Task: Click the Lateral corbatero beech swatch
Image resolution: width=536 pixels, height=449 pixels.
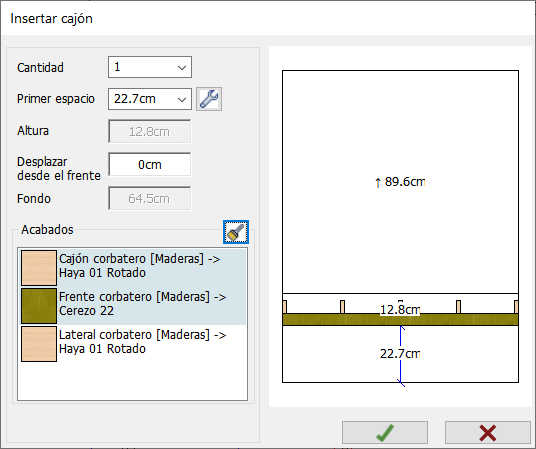Action: click(39, 344)
